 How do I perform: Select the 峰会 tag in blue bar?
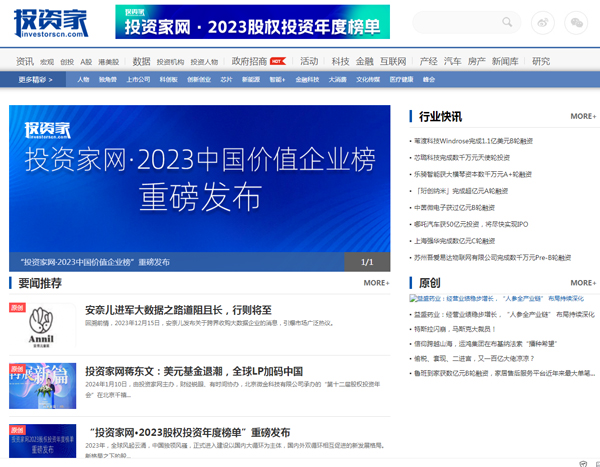pyautogui.click(x=429, y=80)
